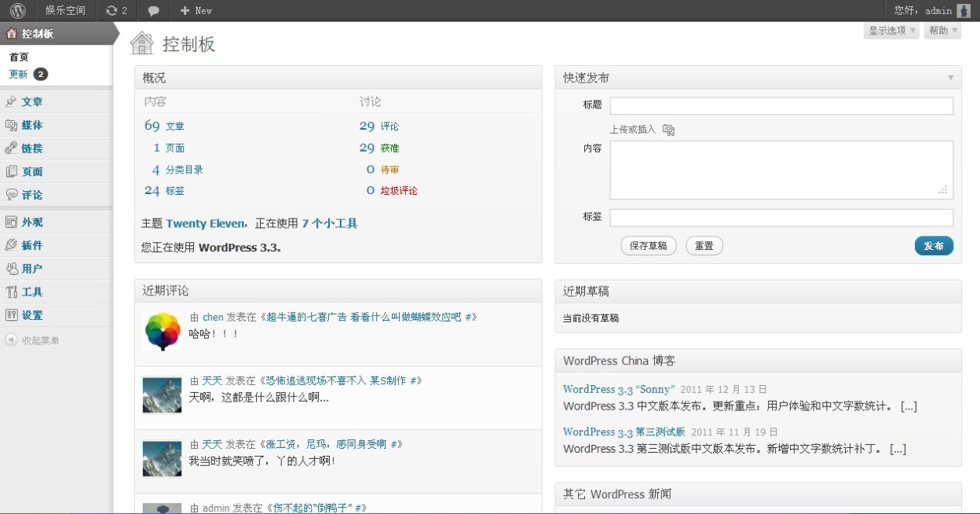Open the 恐怖追逃现场不喜不入 post link
The image size is (980, 514).
[x=337, y=380]
